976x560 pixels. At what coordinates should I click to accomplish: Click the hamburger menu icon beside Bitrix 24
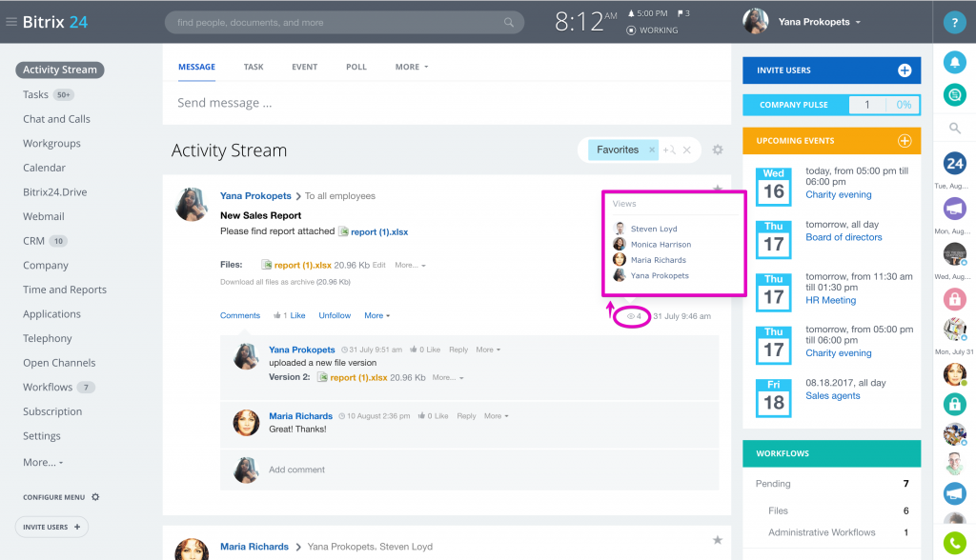coord(11,22)
